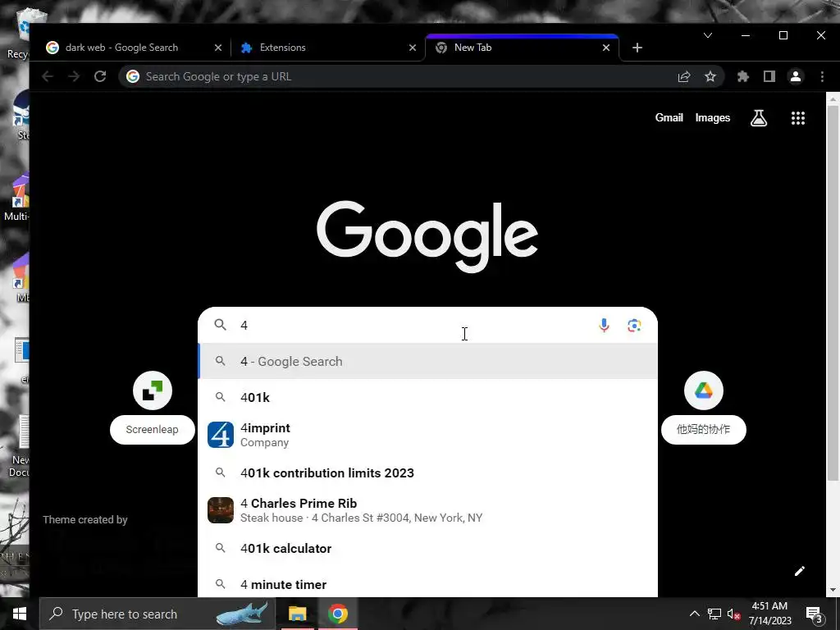
Task: Search by voice using the microphone icon
Action: (x=604, y=325)
